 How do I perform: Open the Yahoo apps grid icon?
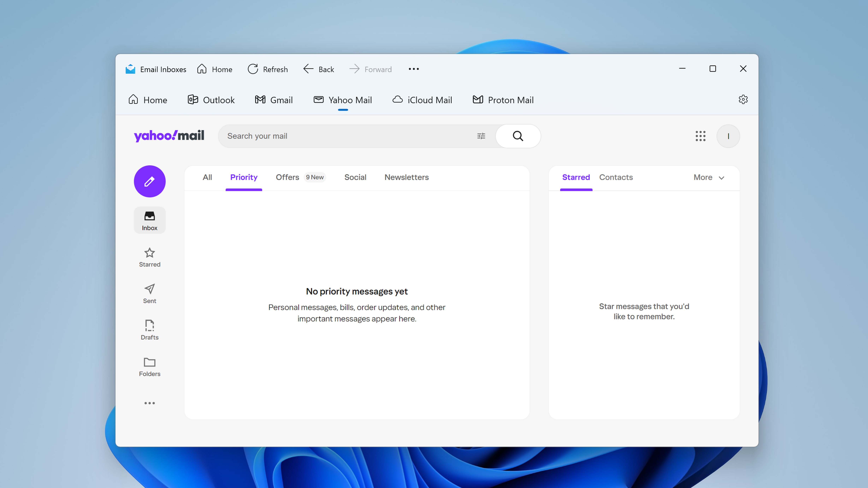point(700,136)
